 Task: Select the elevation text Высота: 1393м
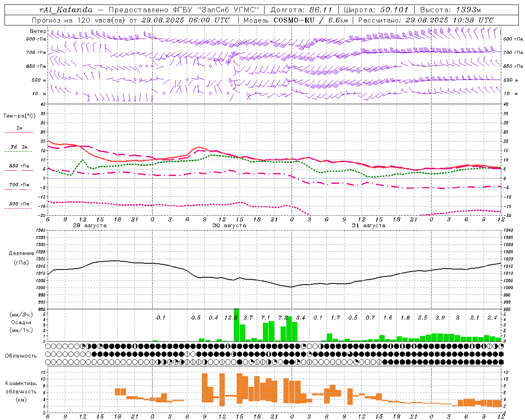(450, 10)
